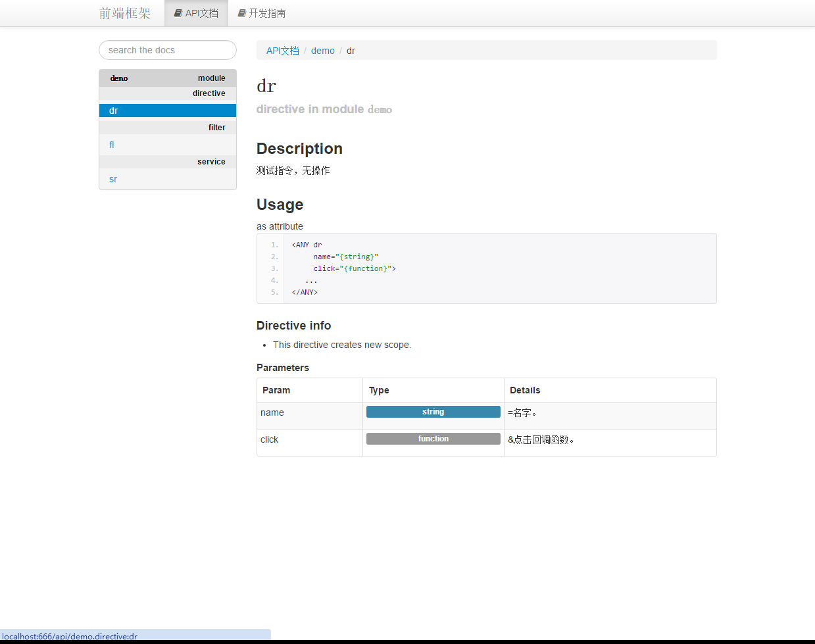This screenshot has height=644, width=815.
Task: Click the book icon beside 开发指南
Action: (240, 13)
